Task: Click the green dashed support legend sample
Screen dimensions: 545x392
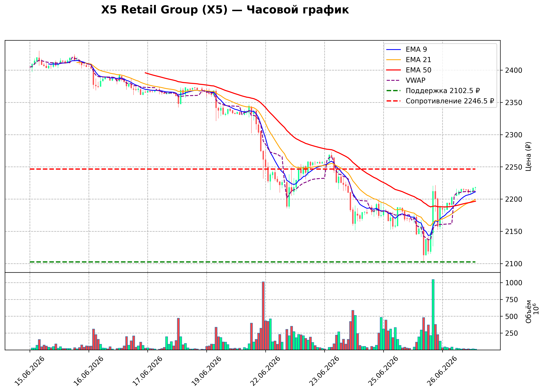Action: pos(393,91)
